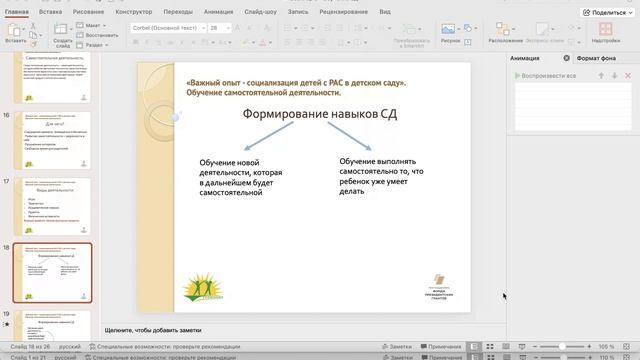Image resolution: width=640 pixels, height=360 pixels.
Task: Expand the Раздел section dropdown
Action: click(107, 45)
